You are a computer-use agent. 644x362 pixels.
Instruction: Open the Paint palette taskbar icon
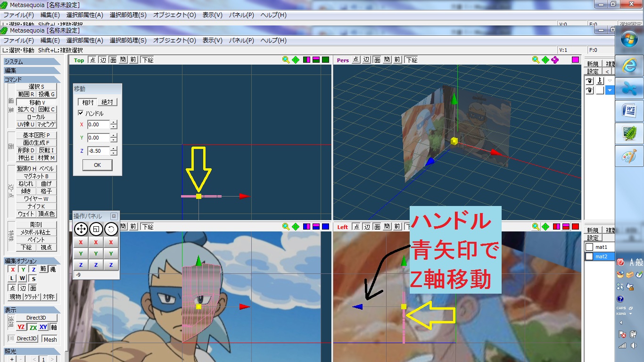click(629, 157)
